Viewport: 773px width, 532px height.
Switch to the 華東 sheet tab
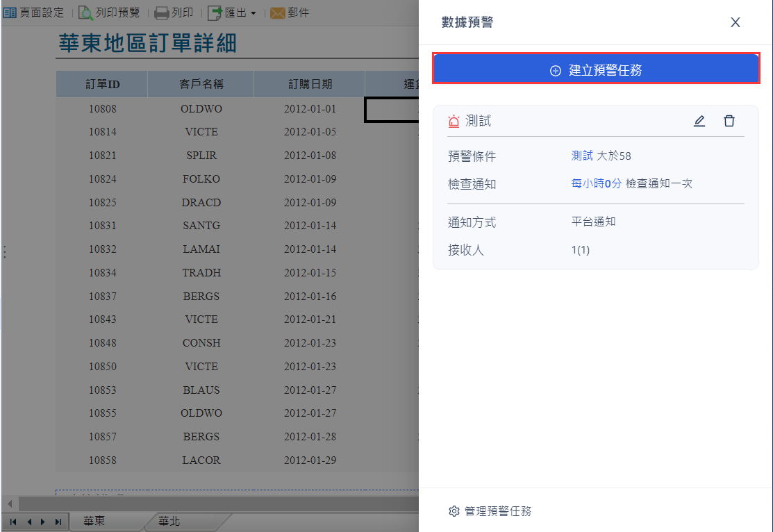tap(94, 521)
